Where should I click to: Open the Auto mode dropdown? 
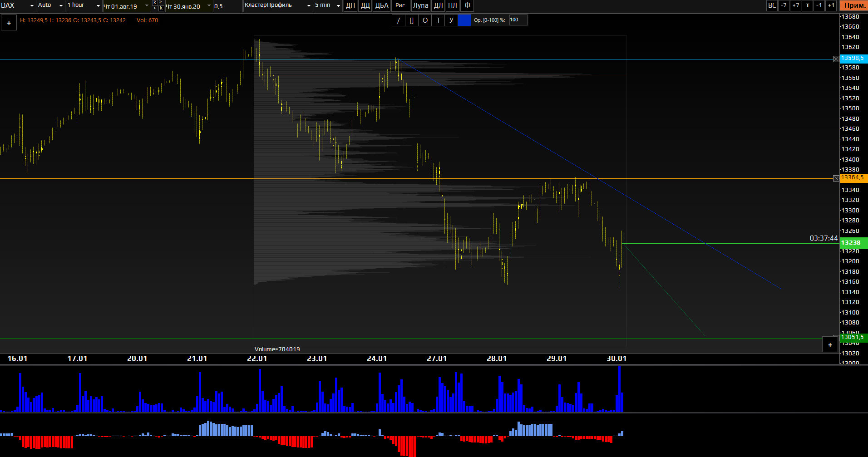pos(50,5)
